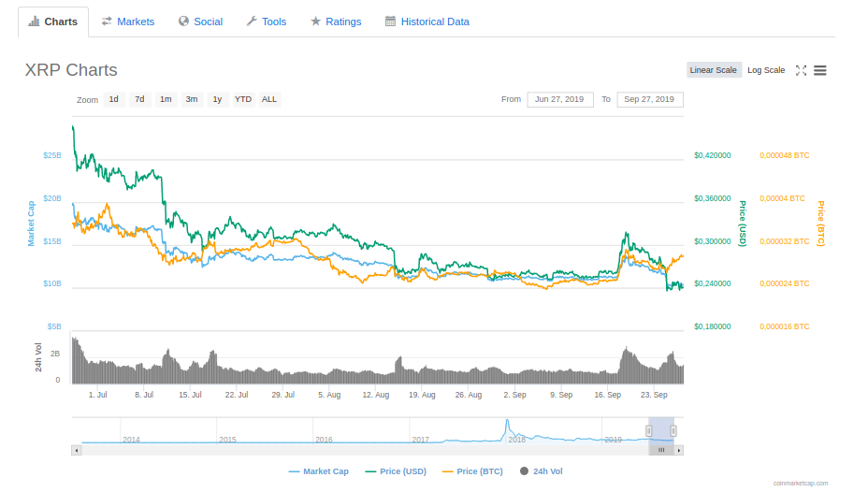868x492 pixels.
Task: Click the XRP Charts heading
Action: (x=71, y=70)
